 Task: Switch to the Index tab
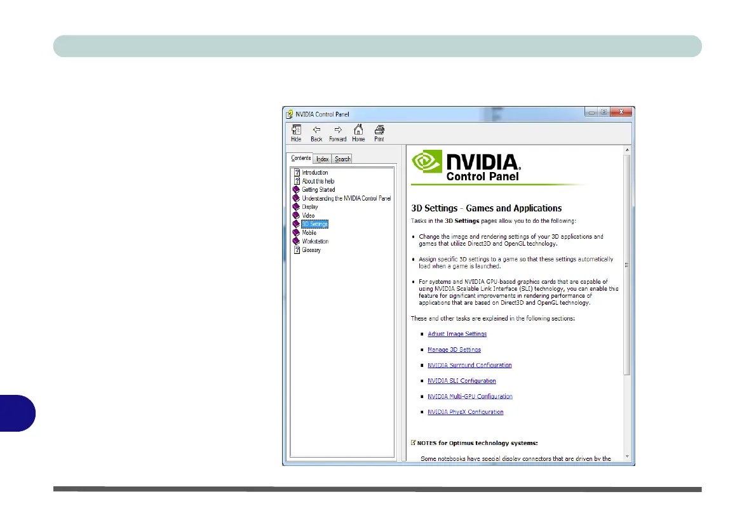(x=323, y=159)
